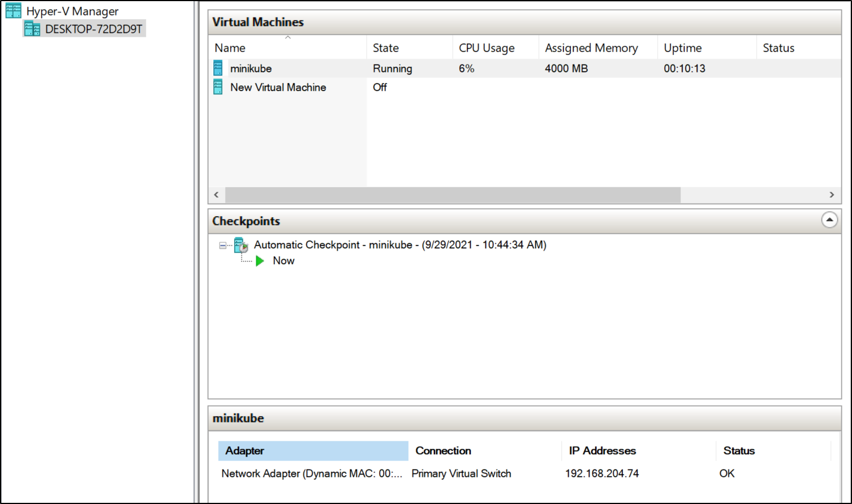The image size is (852, 504).
Task: Sort by the Uptime column header
Action: pos(707,48)
